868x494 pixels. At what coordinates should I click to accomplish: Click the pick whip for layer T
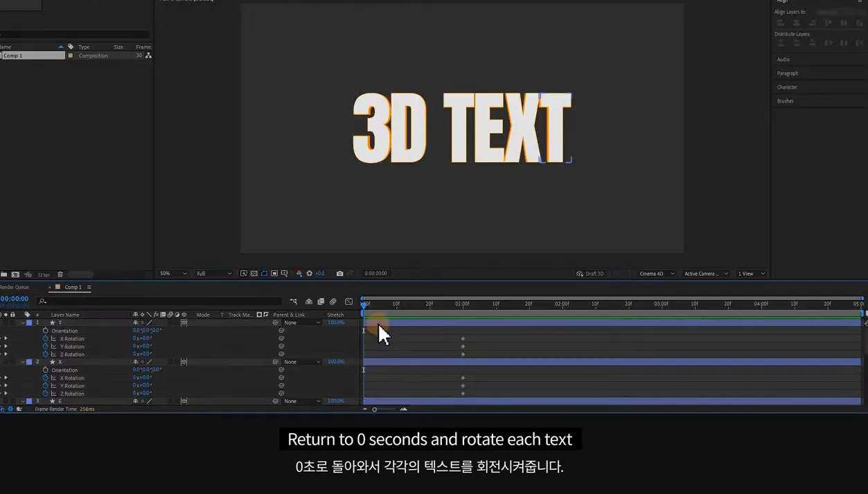point(276,323)
